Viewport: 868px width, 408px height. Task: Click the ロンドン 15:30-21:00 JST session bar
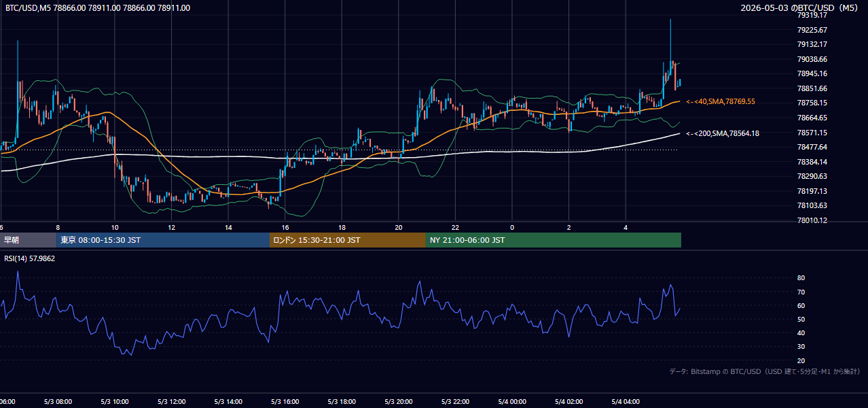pos(348,240)
